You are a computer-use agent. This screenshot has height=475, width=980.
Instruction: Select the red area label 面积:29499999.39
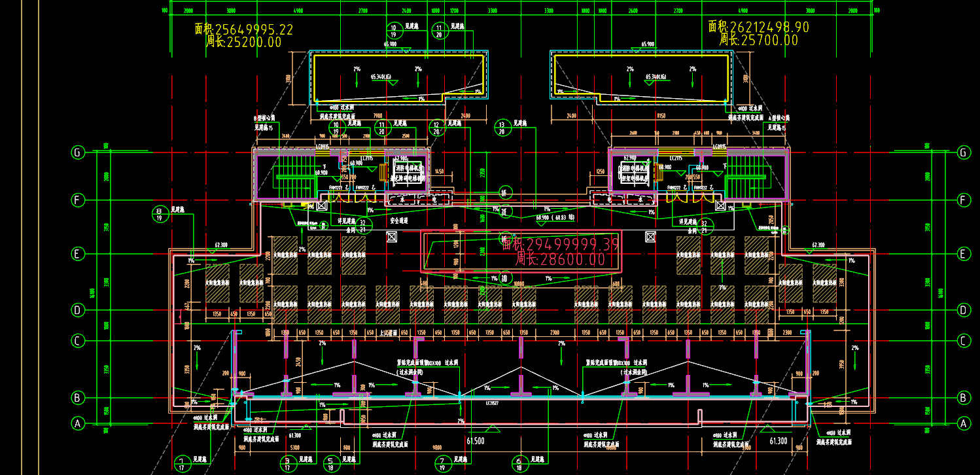pyautogui.click(x=561, y=245)
